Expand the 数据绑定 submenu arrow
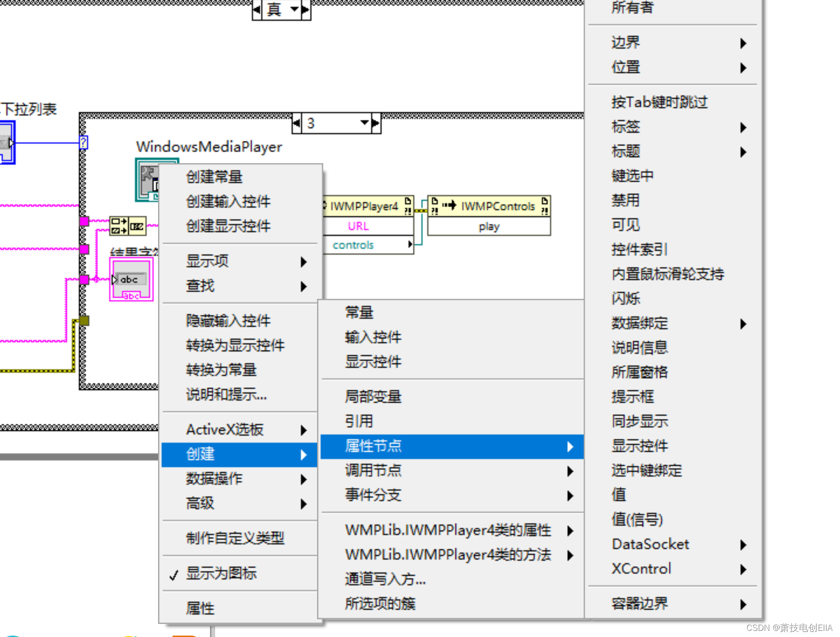Image resolution: width=840 pixels, height=637 pixels. 743,324
